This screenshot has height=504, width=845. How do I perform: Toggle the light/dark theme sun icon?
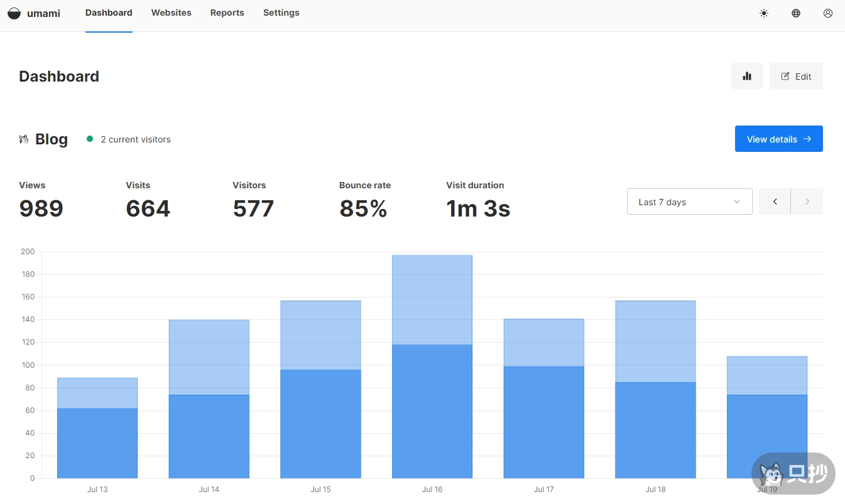point(764,13)
